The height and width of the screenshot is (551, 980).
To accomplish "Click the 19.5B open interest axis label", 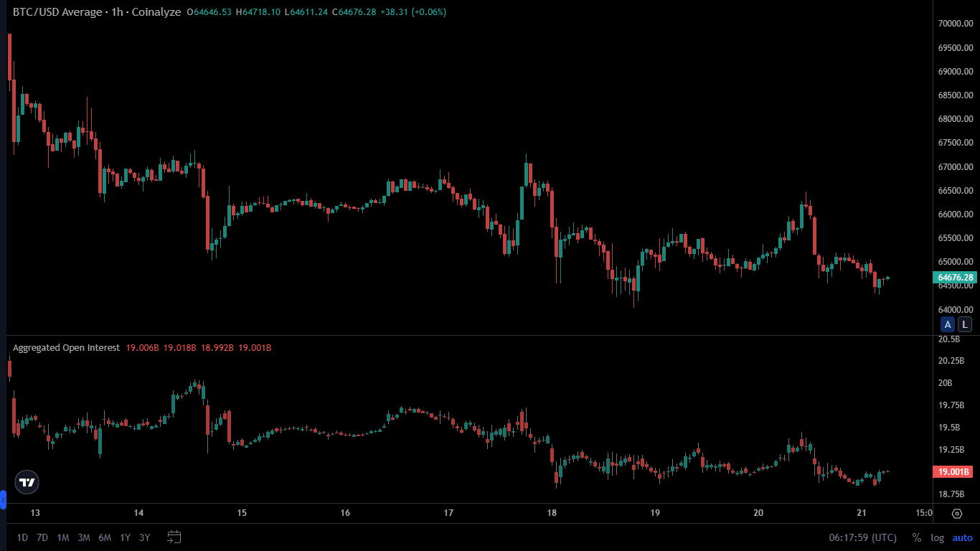I will 949,427.
